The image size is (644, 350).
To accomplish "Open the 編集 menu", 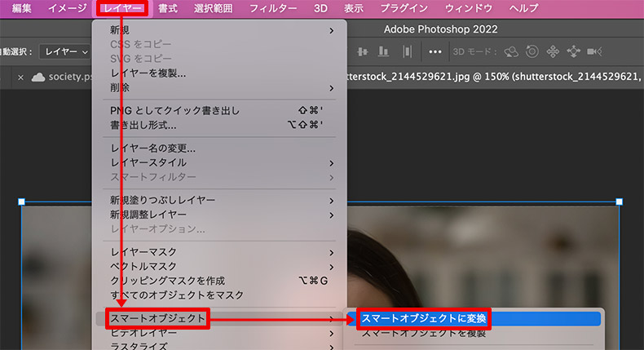I will pos(21,8).
